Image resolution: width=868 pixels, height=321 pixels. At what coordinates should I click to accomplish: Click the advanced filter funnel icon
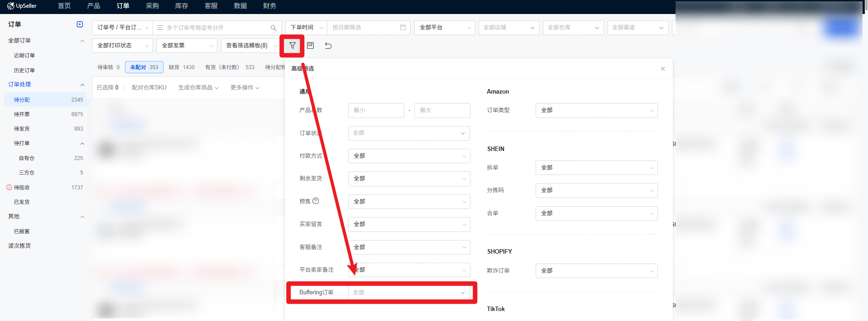point(293,46)
